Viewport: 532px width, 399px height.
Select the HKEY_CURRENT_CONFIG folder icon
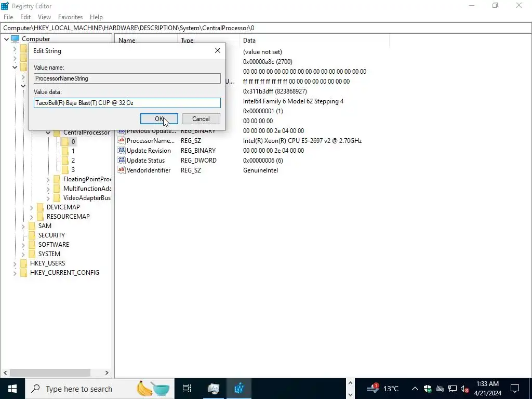click(x=24, y=272)
